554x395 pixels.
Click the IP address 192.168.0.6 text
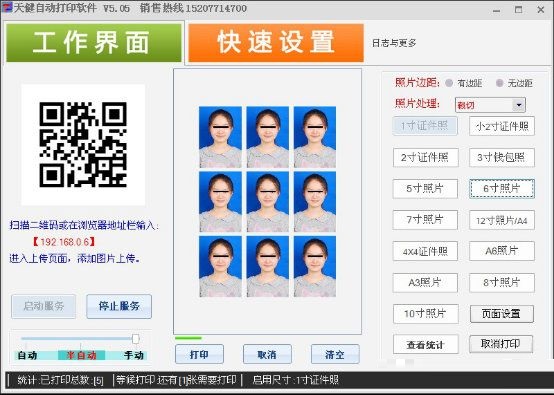point(64,242)
